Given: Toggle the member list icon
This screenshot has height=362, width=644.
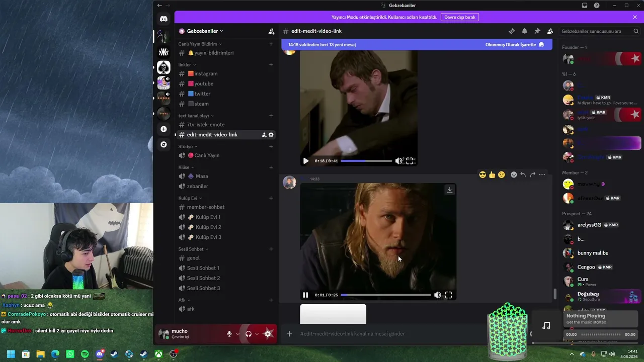Looking at the screenshot, I should pyautogui.click(x=550, y=31).
